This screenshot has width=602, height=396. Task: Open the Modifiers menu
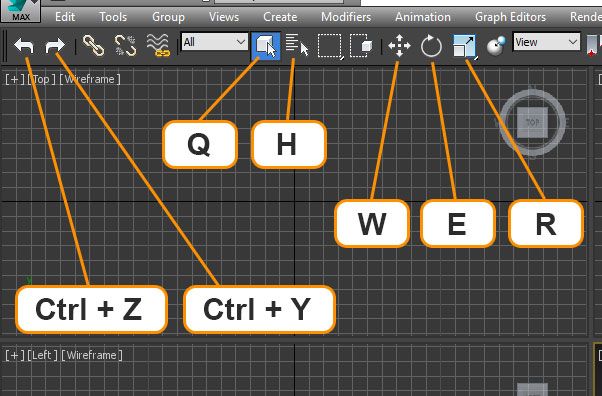346,17
